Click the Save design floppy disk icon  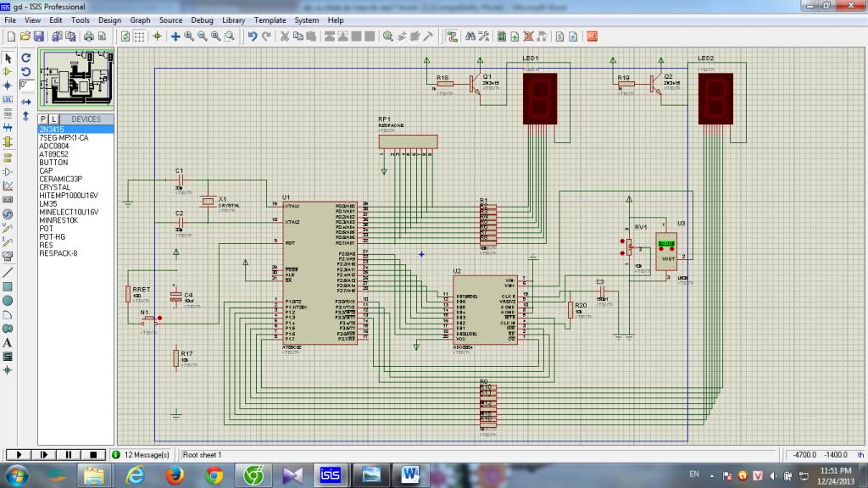click(37, 36)
